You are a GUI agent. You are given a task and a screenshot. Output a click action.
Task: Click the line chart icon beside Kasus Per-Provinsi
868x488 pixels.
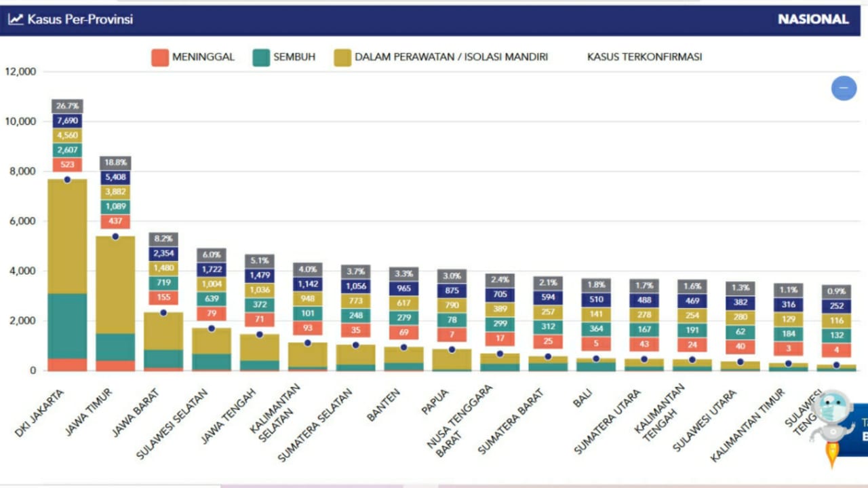[15, 20]
